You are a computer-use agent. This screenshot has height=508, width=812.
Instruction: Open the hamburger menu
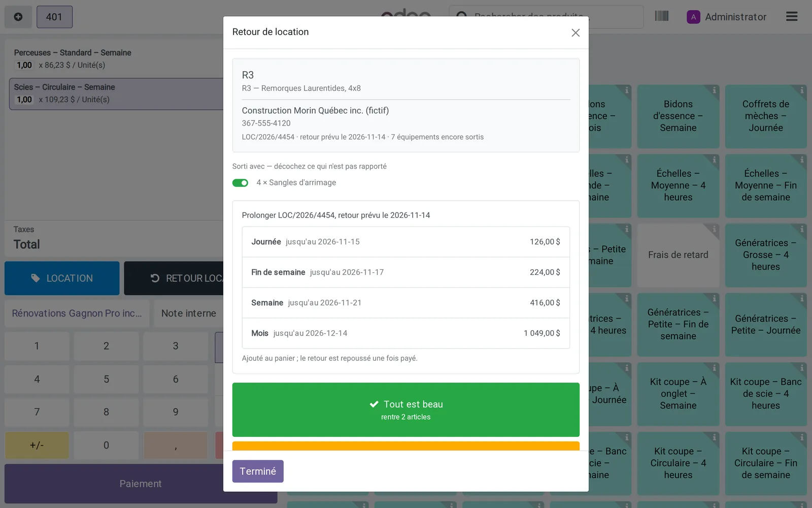(792, 17)
